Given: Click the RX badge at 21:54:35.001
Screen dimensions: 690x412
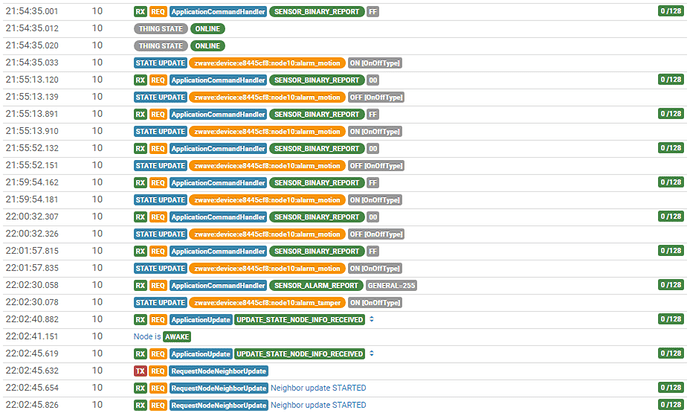Looking at the screenshot, I should (140, 11).
